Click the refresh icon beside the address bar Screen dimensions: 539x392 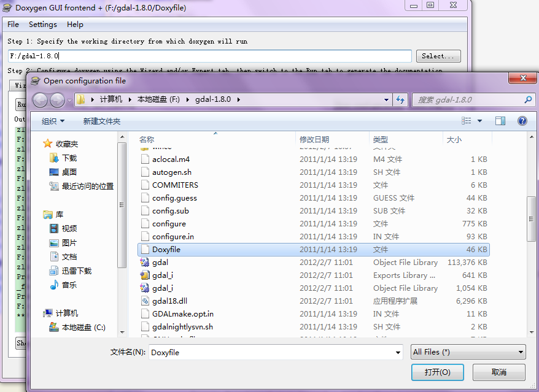pyautogui.click(x=400, y=99)
